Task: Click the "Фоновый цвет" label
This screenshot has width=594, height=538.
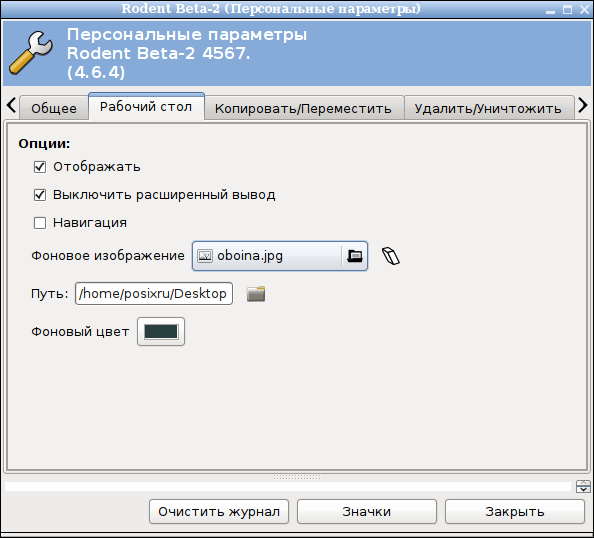Action: click(80, 332)
